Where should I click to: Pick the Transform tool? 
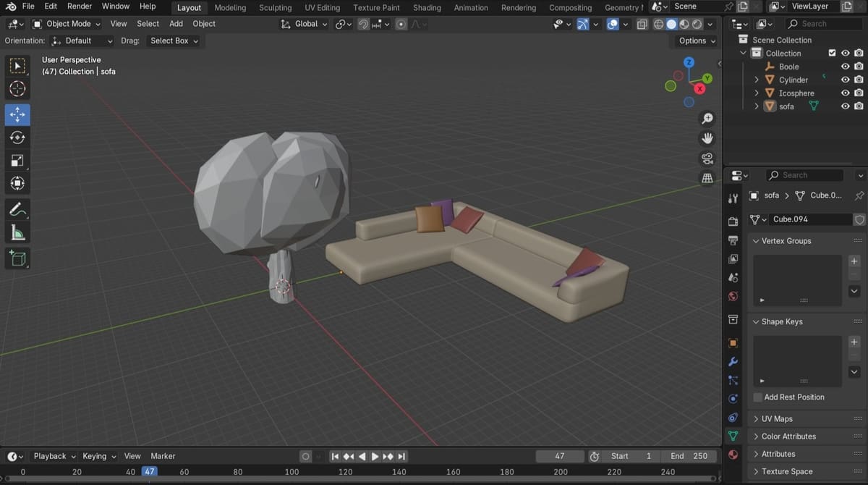[17, 184]
